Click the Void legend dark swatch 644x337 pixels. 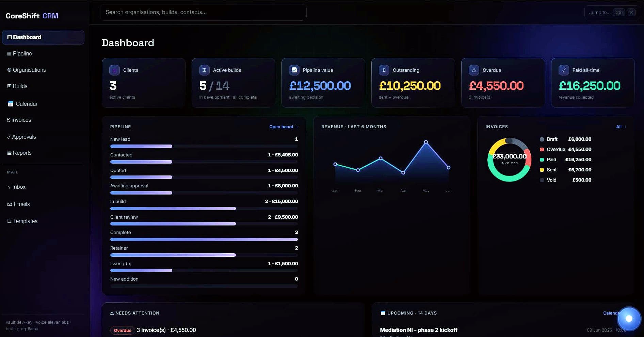pyautogui.click(x=542, y=180)
